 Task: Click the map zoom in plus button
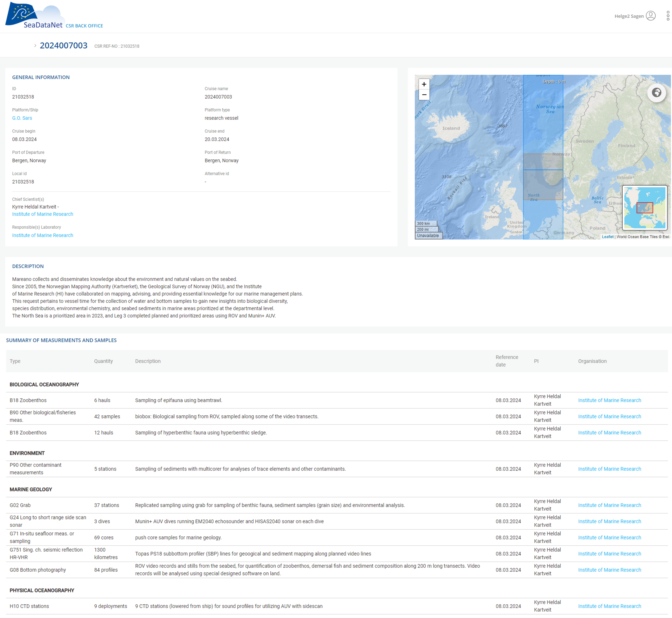tap(424, 84)
